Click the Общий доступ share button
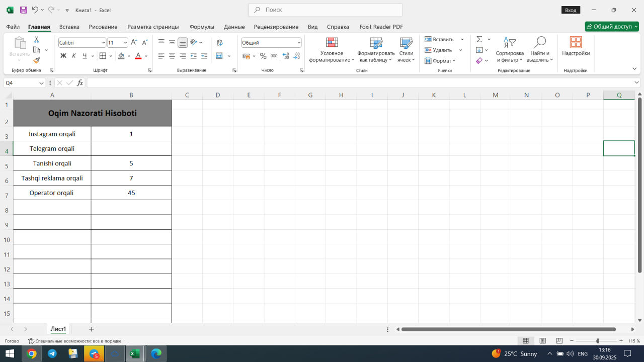 (612, 27)
